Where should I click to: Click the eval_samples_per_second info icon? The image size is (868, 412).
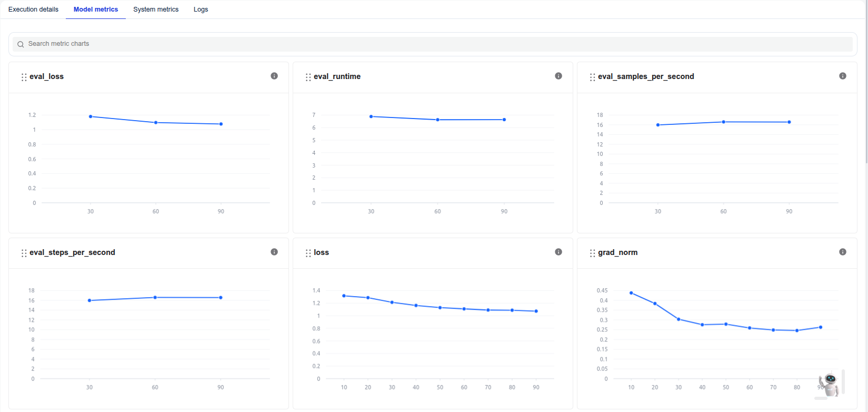pos(843,76)
